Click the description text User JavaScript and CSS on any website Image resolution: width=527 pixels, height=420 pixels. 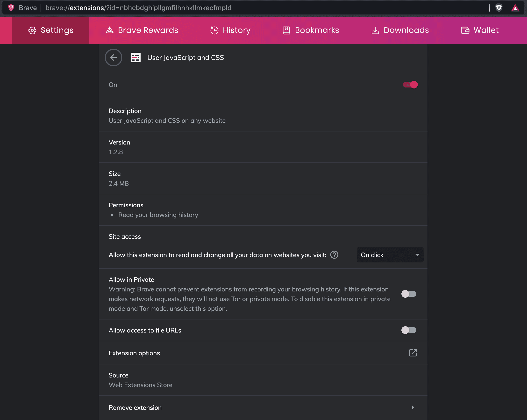pyautogui.click(x=167, y=121)
